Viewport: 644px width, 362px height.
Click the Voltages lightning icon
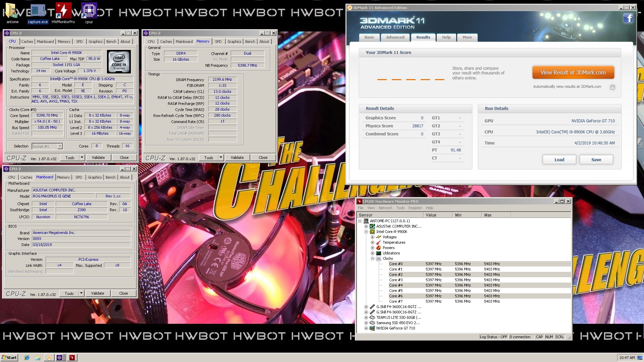click(x=379, y=237)
